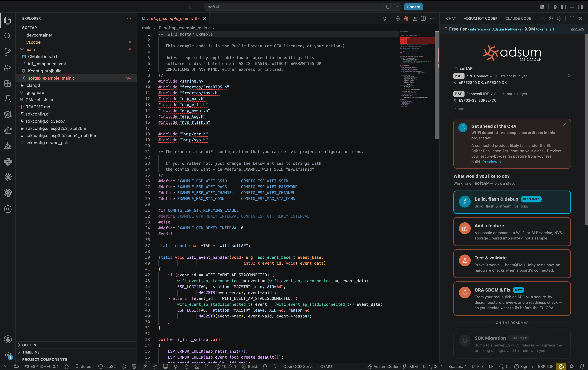
Task: Select the CRA SBOM & Fix card
Action: click(512, 299)
